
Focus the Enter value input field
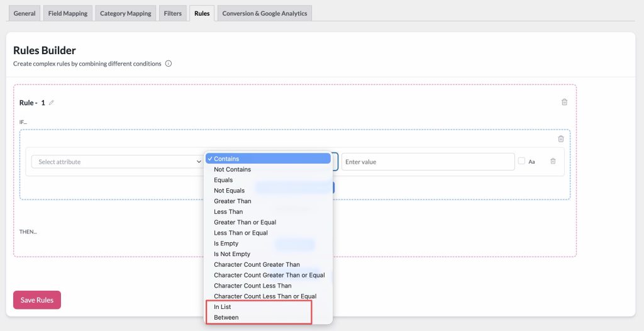coord(428,162)
